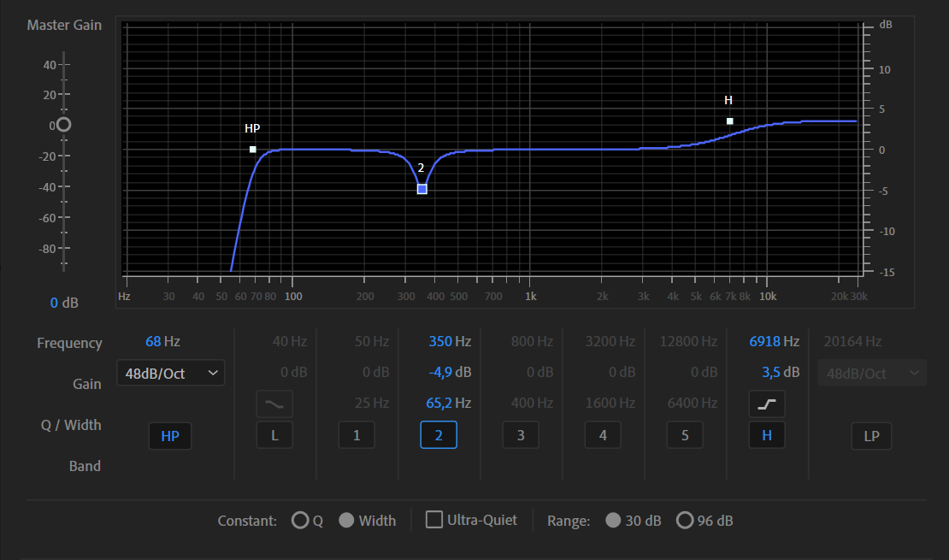Toggle the high shelf filter type icon
This screenshot has height=560, width=949.
[767, 404]
